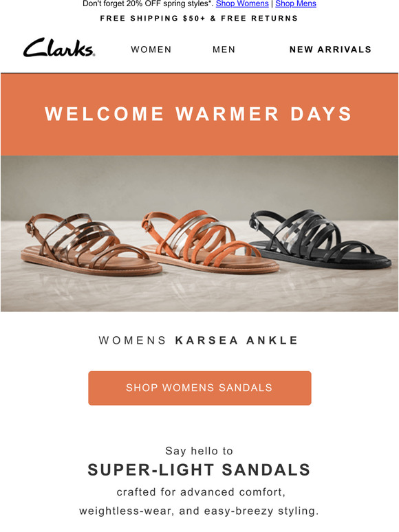Click the buckle on the brown sandal
This screenshot has width=399, height=532.
point(30,228)
